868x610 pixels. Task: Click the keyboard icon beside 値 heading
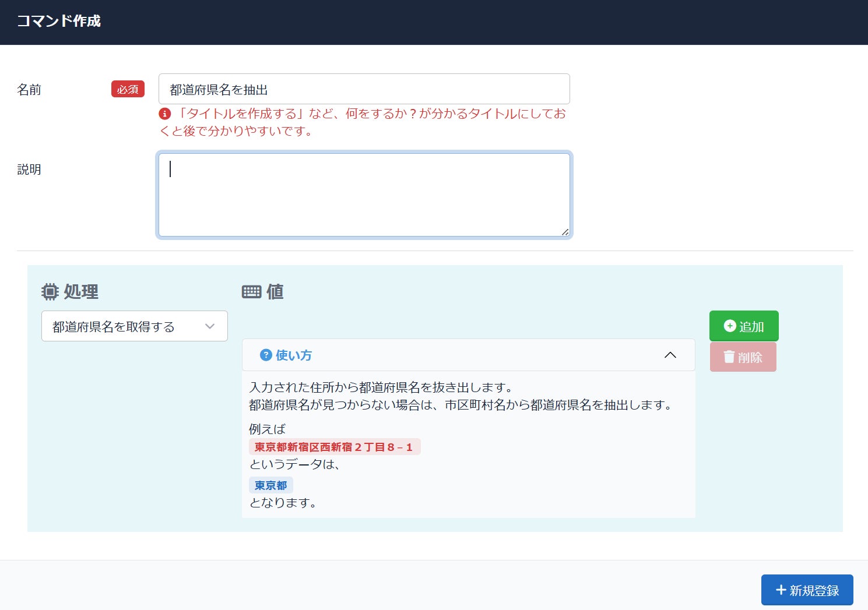tap(252, 292)
